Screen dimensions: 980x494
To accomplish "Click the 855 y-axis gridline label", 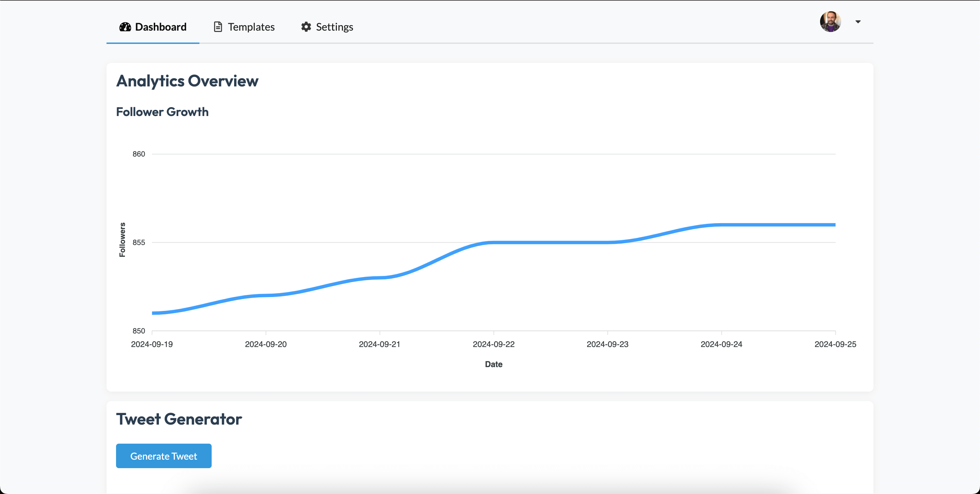I will point(138,243).
